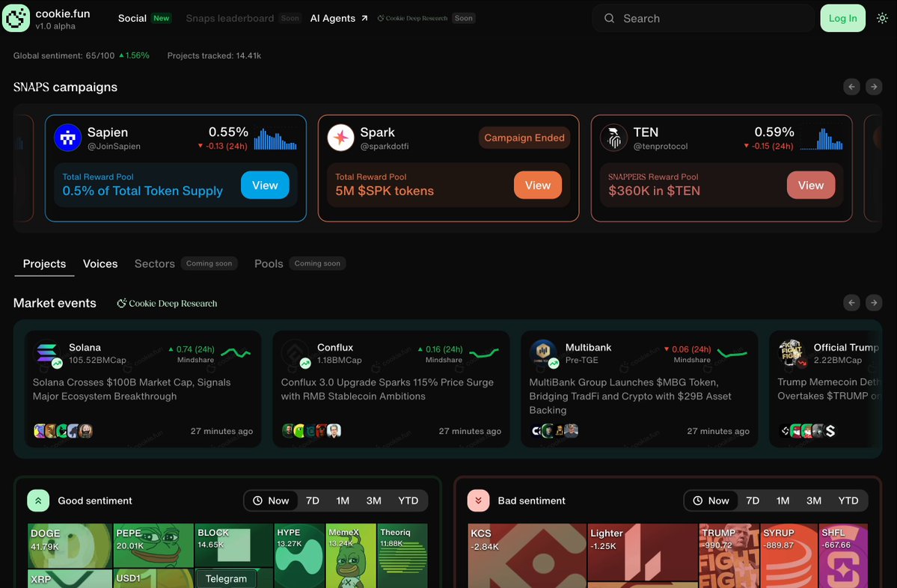This screenshot has width=897, height=588.
Task: Click the MemeX treemap tile
Action: coord(351,556)
